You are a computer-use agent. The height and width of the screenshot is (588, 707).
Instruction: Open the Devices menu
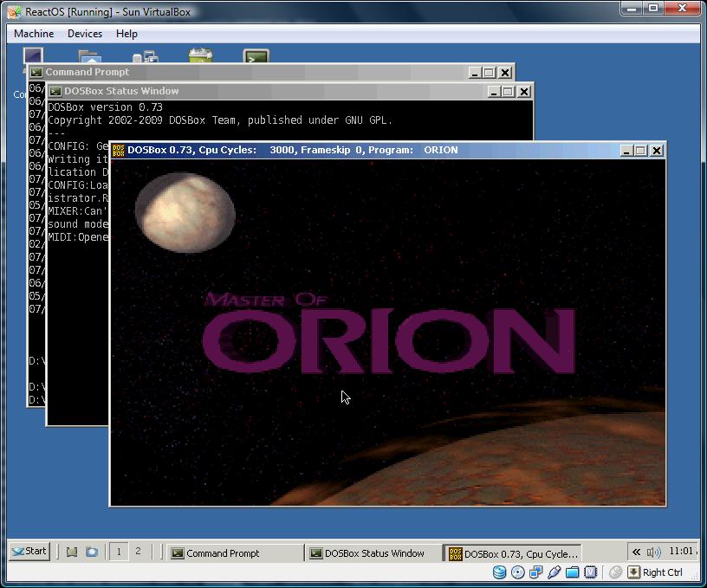tap(85, 34)
